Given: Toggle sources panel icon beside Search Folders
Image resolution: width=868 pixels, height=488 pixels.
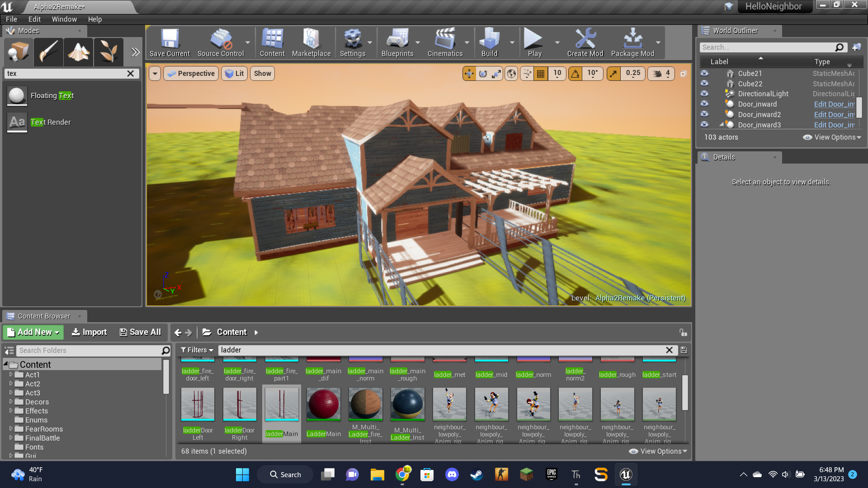Looking at the screenshot, I should tap(9, 351).
